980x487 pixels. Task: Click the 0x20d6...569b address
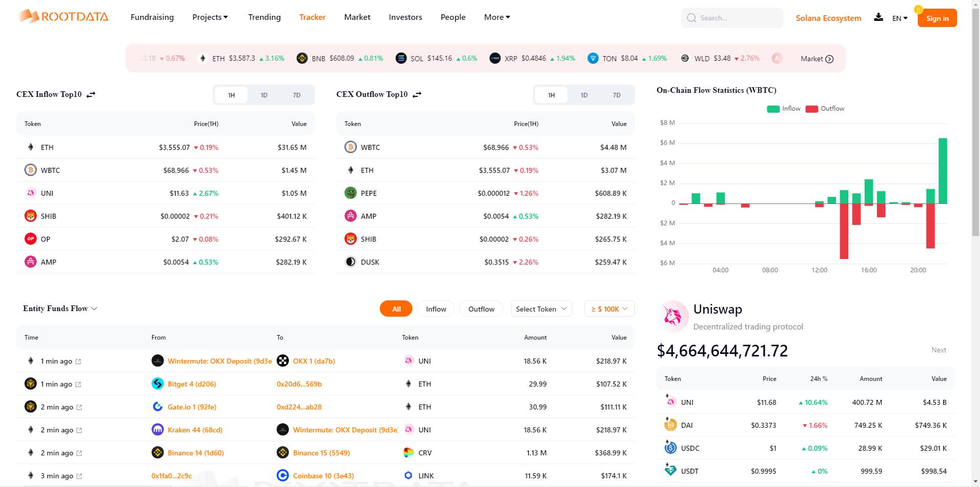(299, 383)
